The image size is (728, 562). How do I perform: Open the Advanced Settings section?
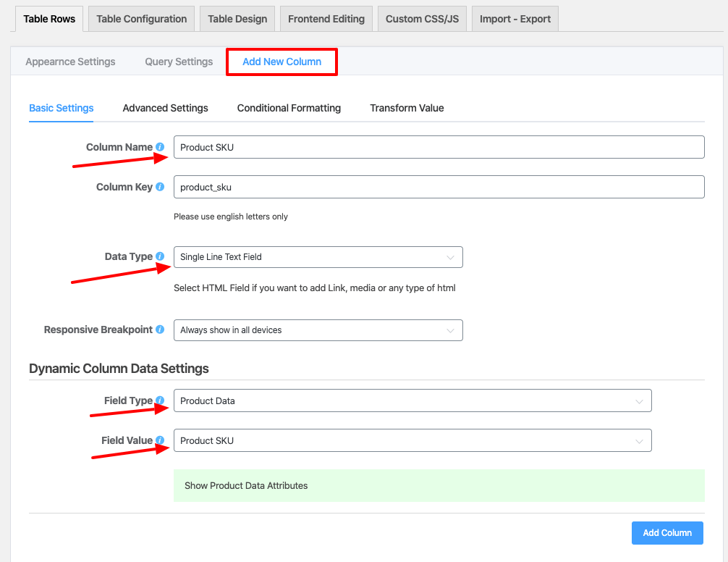click(x=165, y=108)
